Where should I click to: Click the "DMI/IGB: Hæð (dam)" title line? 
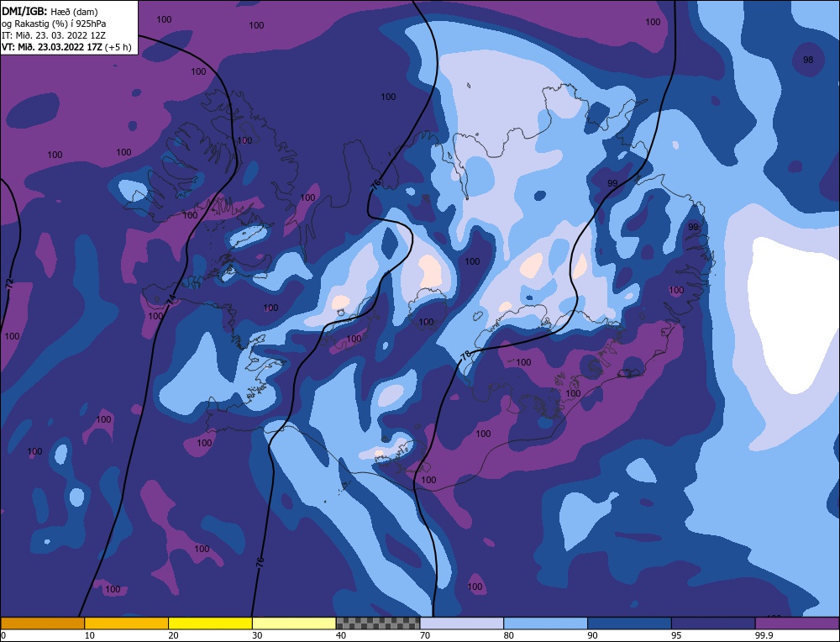(x=50, y=11)
